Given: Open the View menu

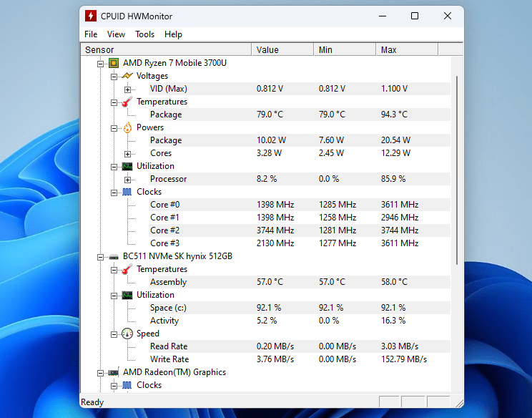Looking at the screenshot, I should pyautogui.click(x=116, y=34).
